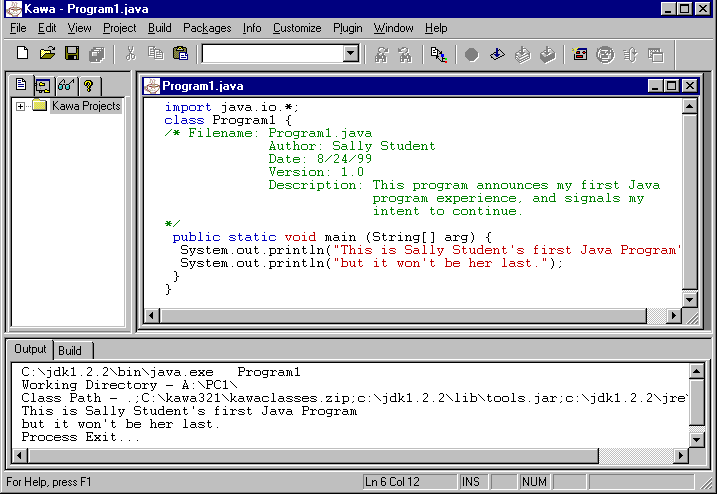Image resolution: width=717 pixels, height=494 pixels.
Task: Open the Info menu
Action: tap(252, 28)
